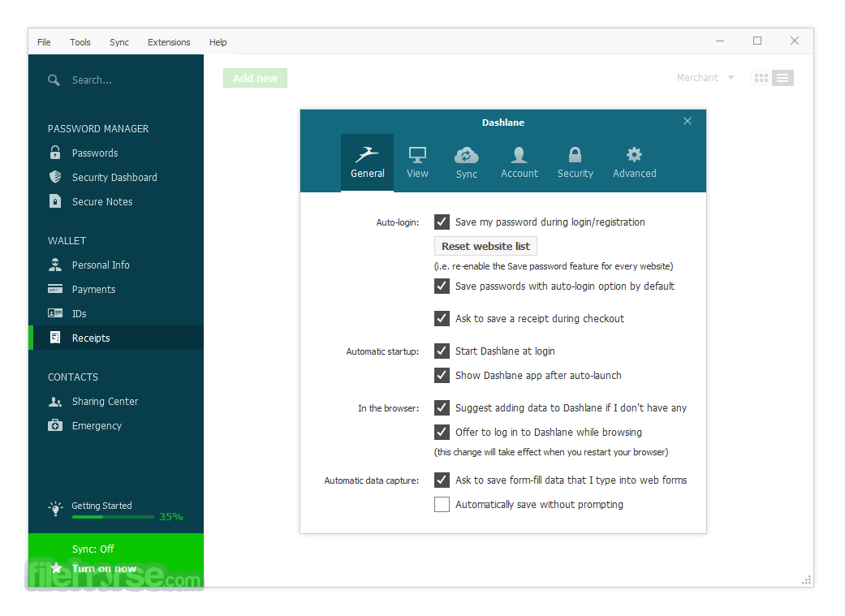Image resolution: width=845 pixels, height=616 pixels.
Task: Click the 35% progress value
Action: 170,517
